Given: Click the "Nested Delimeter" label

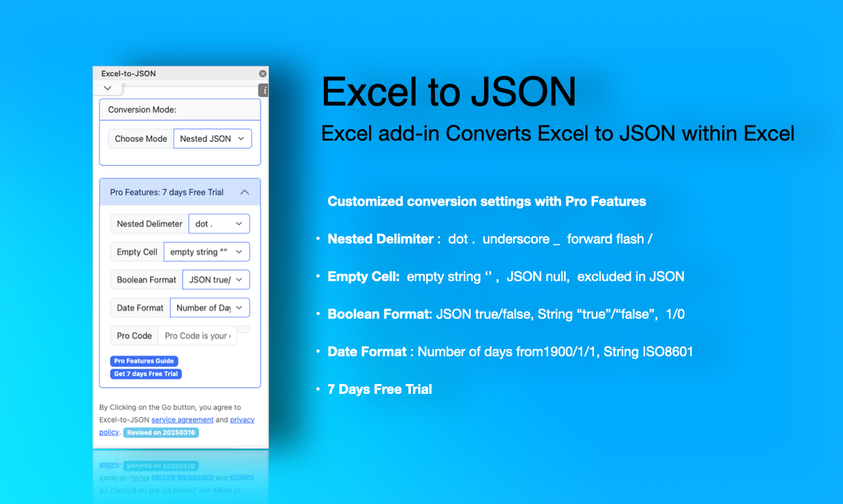Looking at the screenshot, I should [149, 223].
